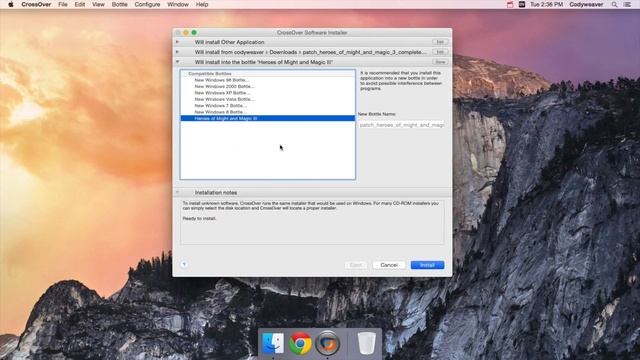
Task: Click the green zoom window button
Action: coord(194,32)
